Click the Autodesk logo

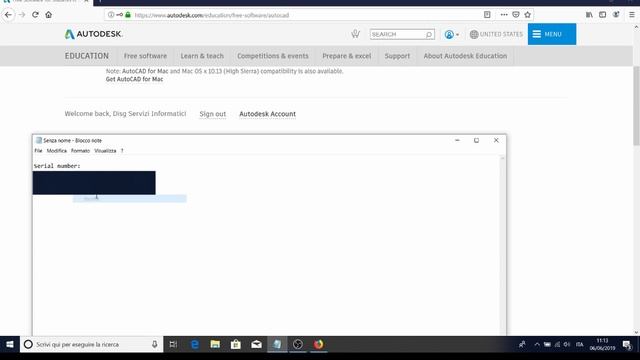[x=93, y=34]
